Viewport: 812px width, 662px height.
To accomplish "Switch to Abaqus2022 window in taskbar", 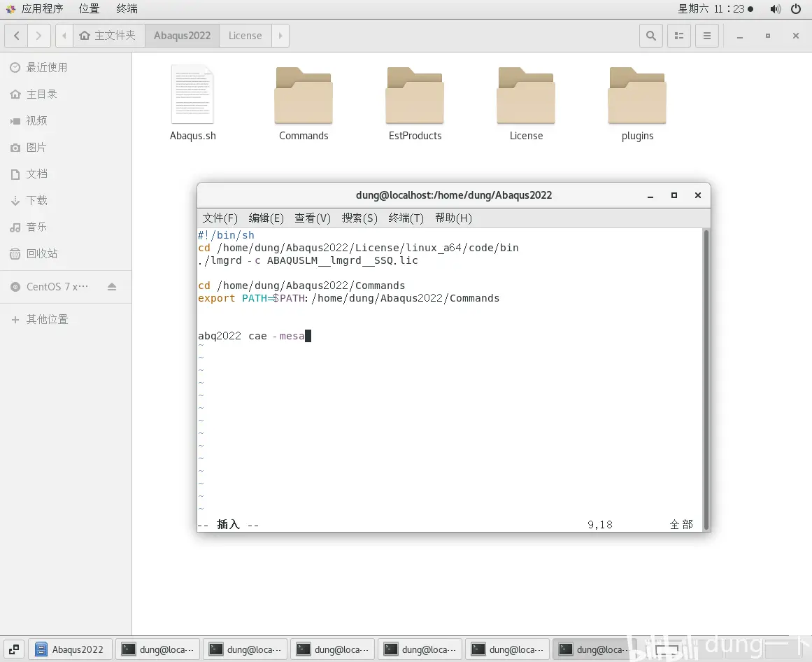I will point(70,649).
